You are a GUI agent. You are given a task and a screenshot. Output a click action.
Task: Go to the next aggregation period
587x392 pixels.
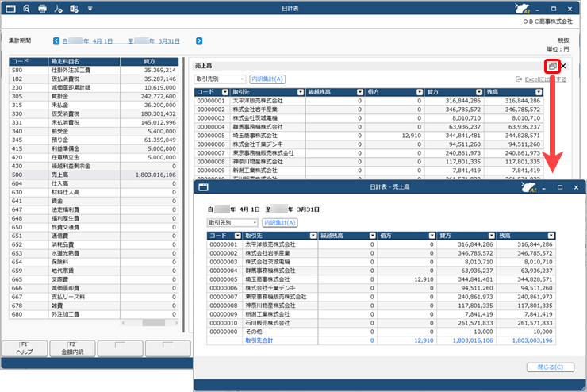(199, 40)
